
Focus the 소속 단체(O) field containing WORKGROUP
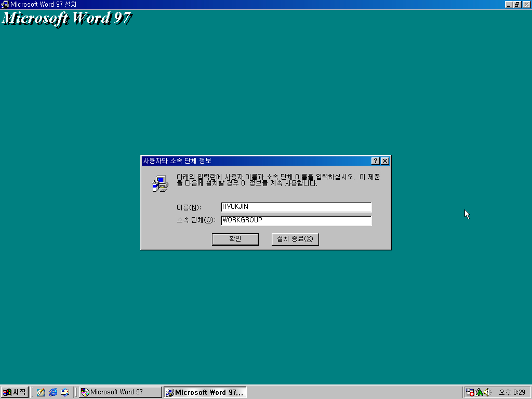click(x=296, y=220)
